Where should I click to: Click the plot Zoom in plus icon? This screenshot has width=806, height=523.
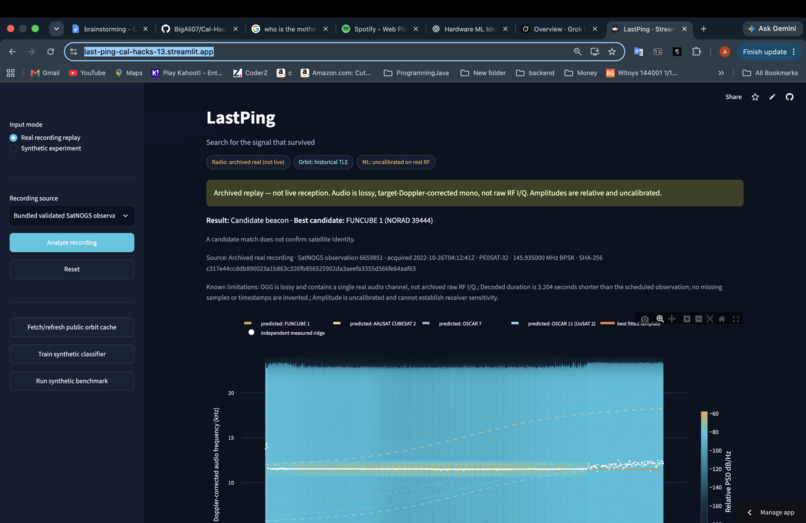tap(686, 319)
